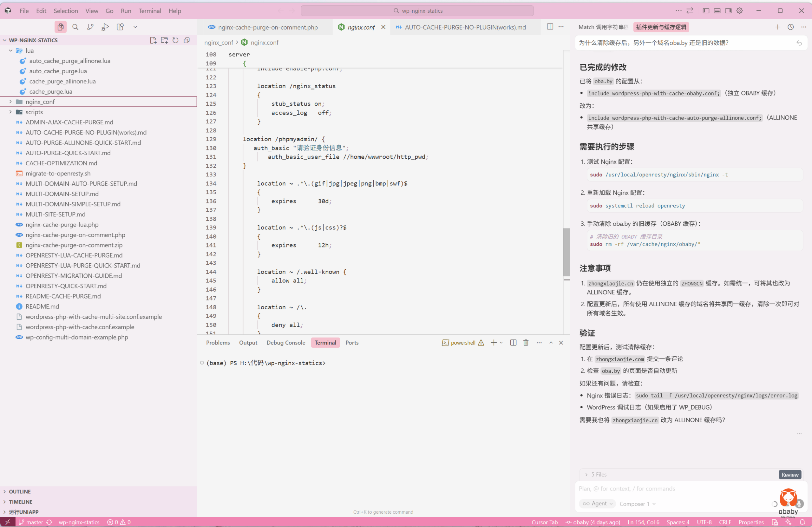Toggle the primary side bar layout
The height and width of the screenshot is (527, 812).
(706, 10)
